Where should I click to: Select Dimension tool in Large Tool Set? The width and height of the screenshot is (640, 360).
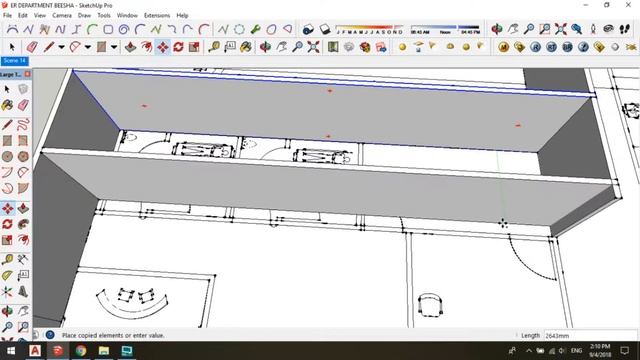(x=23, y=259)
